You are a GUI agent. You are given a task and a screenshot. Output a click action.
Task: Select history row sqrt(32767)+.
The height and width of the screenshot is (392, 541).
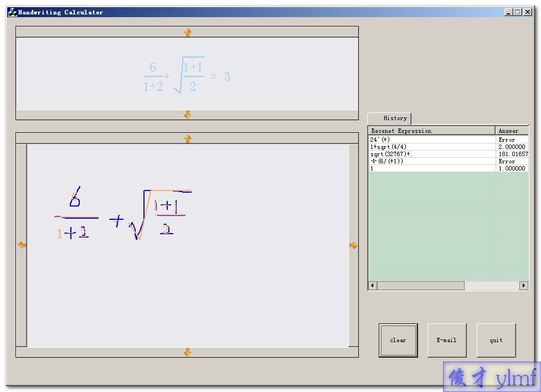pos(449,154)
